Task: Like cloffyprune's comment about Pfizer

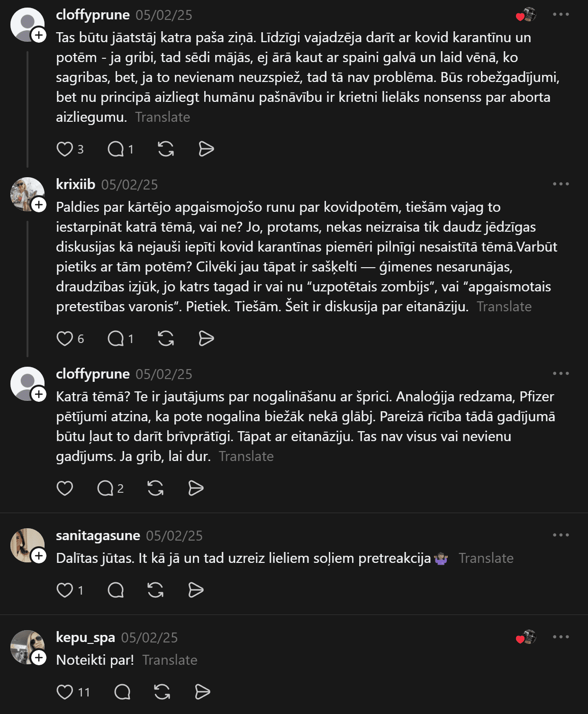Action: tap(65, 488)
